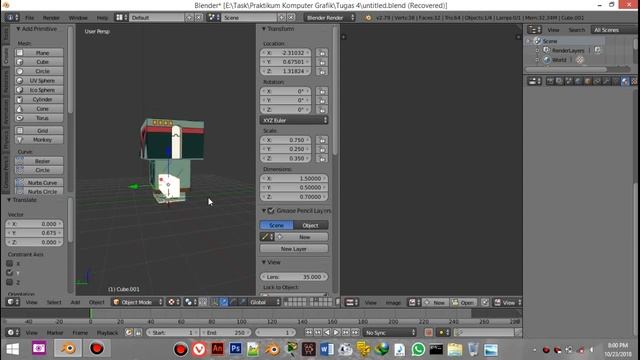Add a Bezier curve
This screenshot has width=640, height=360.
(39, 161)
